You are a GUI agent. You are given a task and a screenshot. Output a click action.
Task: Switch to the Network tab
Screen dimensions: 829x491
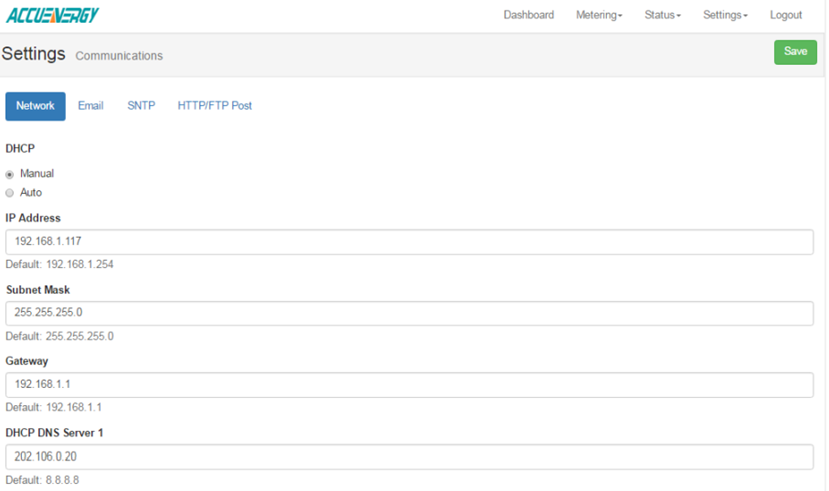35,106
